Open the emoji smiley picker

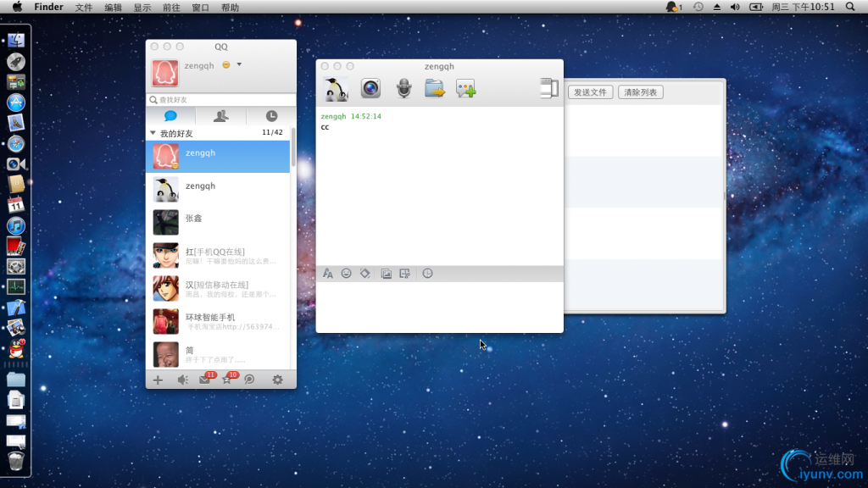pos(346,274)
